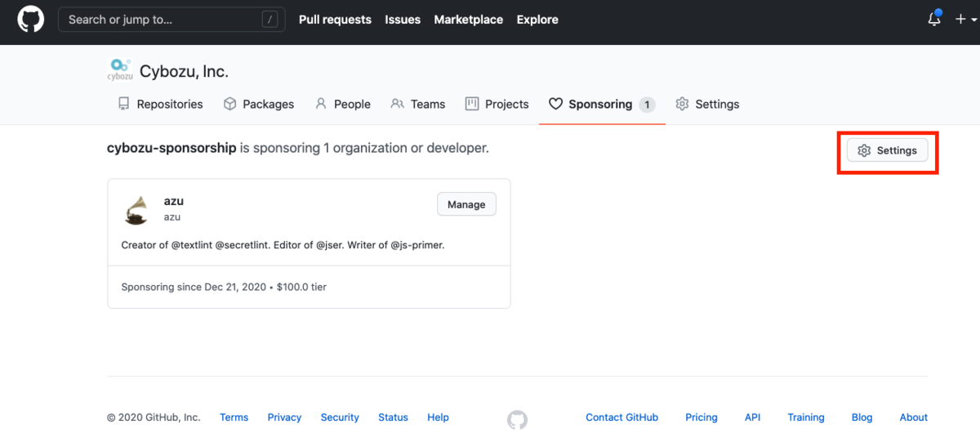This screenshot has width=980, height=433.
Task: Open sponsorship Settings button with gear
Action: click(887, 150)
